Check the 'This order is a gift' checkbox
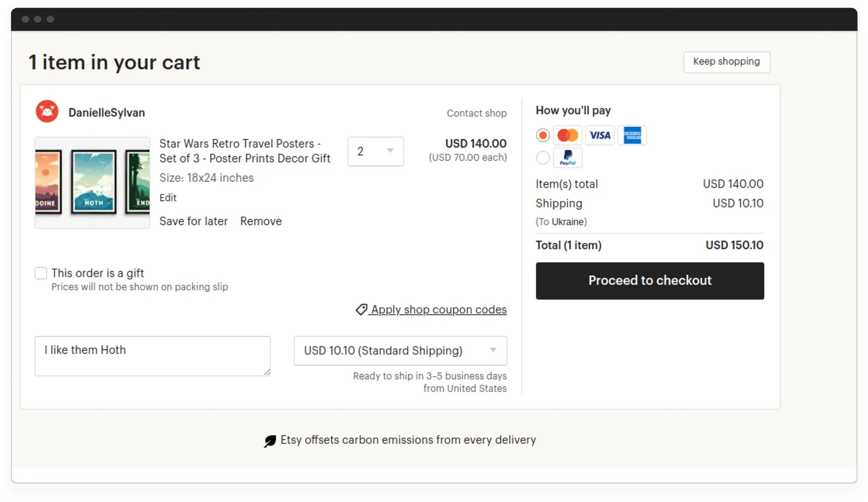 click(x=41, y=273)
